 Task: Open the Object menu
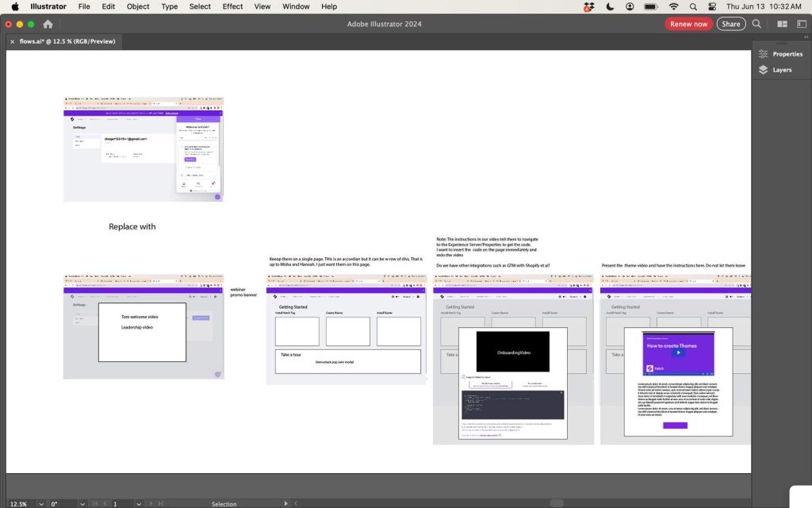tap(137, 6)
